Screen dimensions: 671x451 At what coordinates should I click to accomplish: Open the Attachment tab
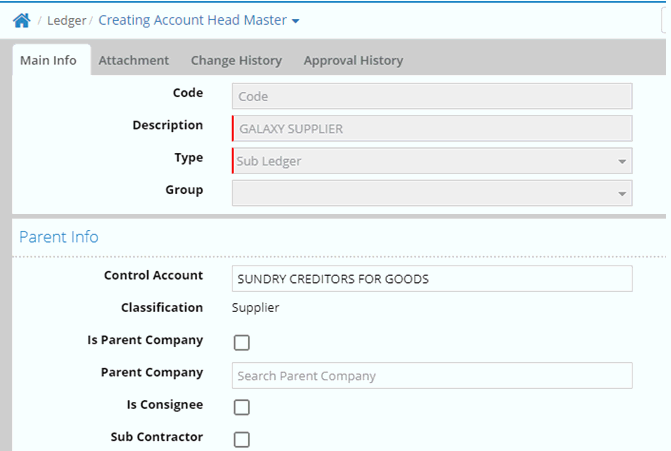tap(133, 61)
